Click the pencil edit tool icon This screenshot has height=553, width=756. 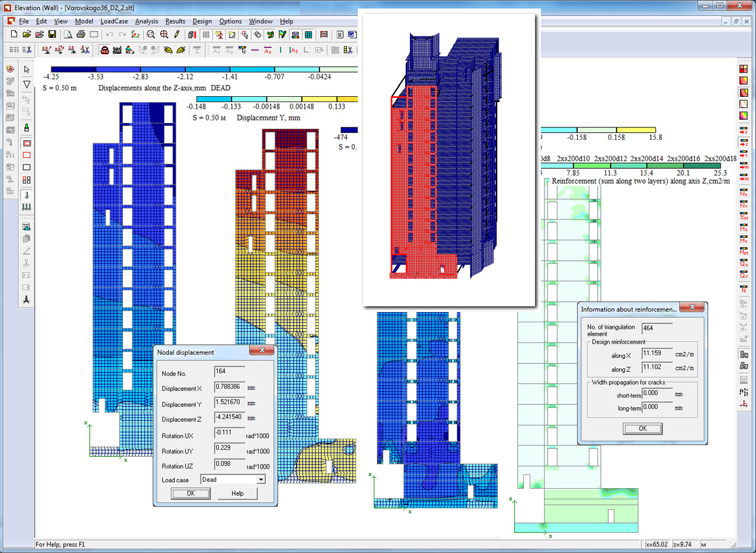pos(177,35)
